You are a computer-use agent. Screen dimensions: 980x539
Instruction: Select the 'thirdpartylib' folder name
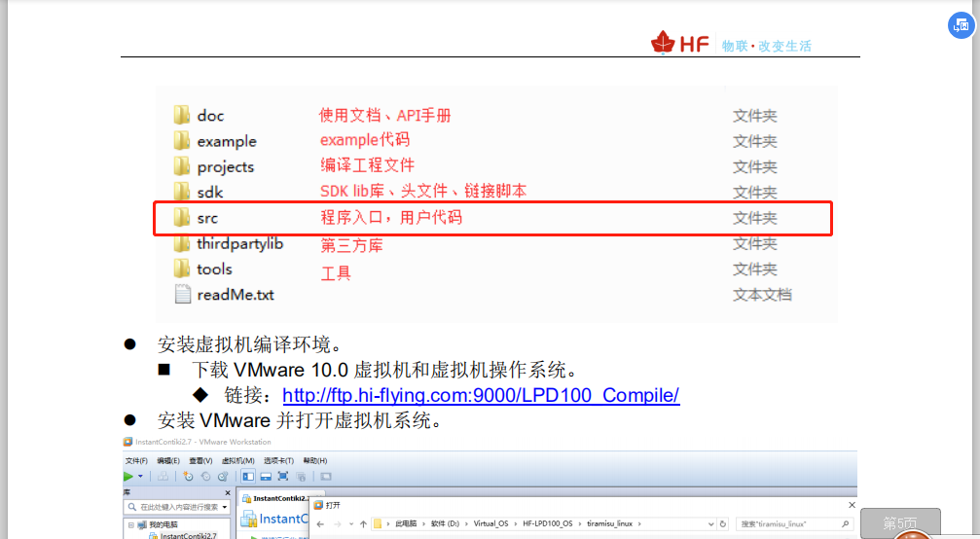(240, 243)
